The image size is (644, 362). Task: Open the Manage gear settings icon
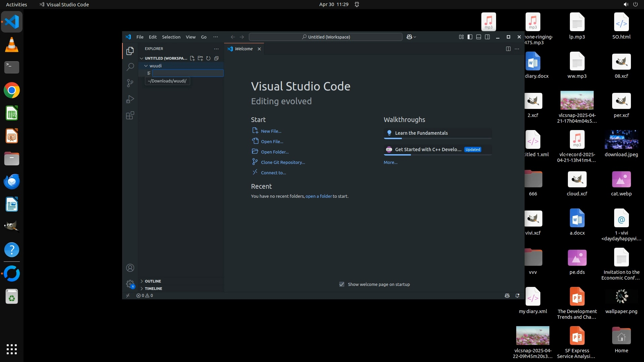pos(130,284)
